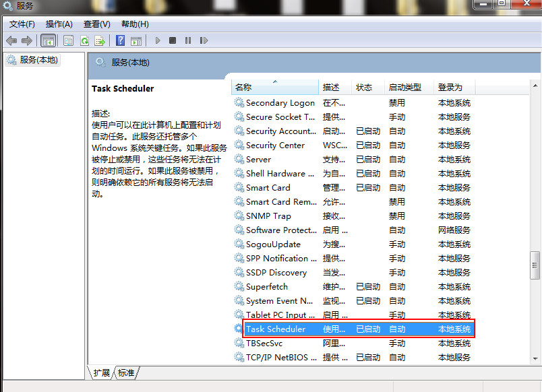This screenshot has height=392, width=542.
Task: Click the gear icon beside SSDP Discovery
Action: pos(239,273)
